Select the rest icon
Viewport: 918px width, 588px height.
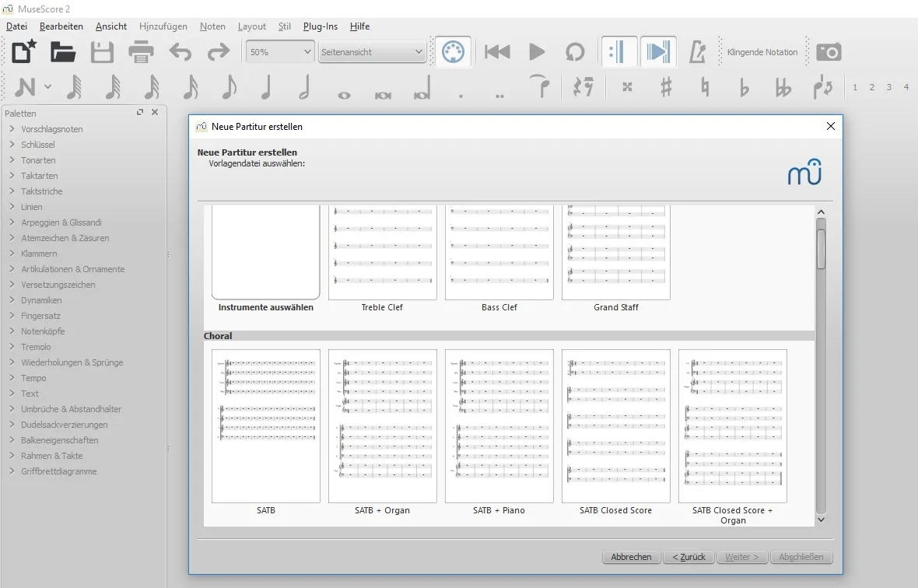[583, 87]
